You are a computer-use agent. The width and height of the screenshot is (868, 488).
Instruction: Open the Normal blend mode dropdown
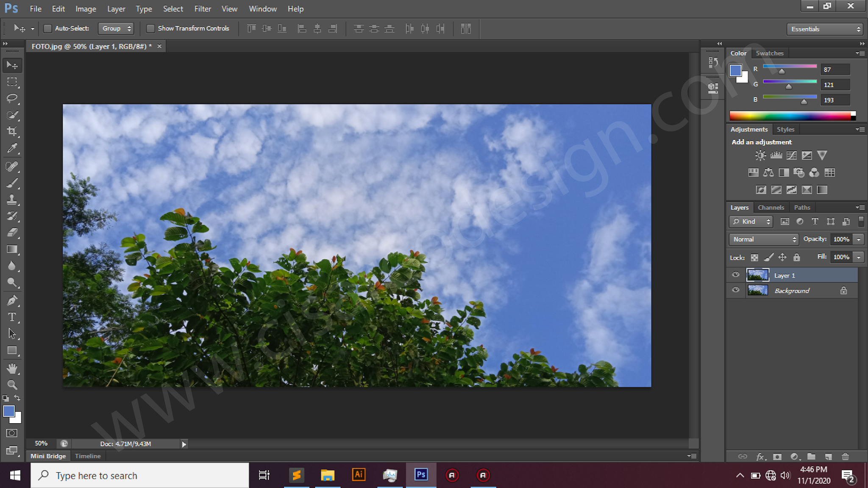[764, 239]
